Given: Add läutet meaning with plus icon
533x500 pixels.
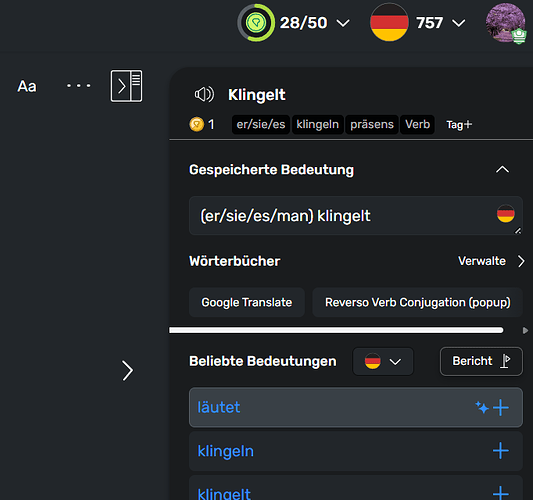Looking at the screenshot, I should tap(501, 407).
